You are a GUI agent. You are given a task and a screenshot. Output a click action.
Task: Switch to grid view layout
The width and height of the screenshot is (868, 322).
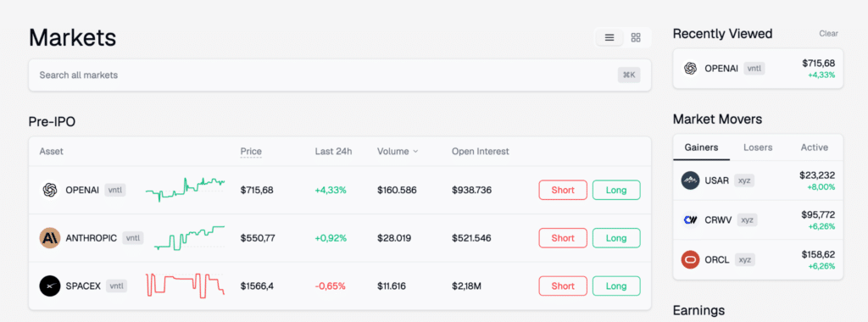[636, 37]
